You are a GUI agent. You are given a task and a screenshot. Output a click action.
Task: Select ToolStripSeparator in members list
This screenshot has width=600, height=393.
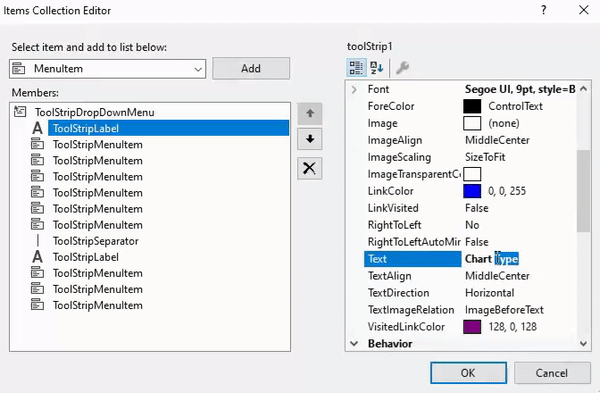(96, 241)
